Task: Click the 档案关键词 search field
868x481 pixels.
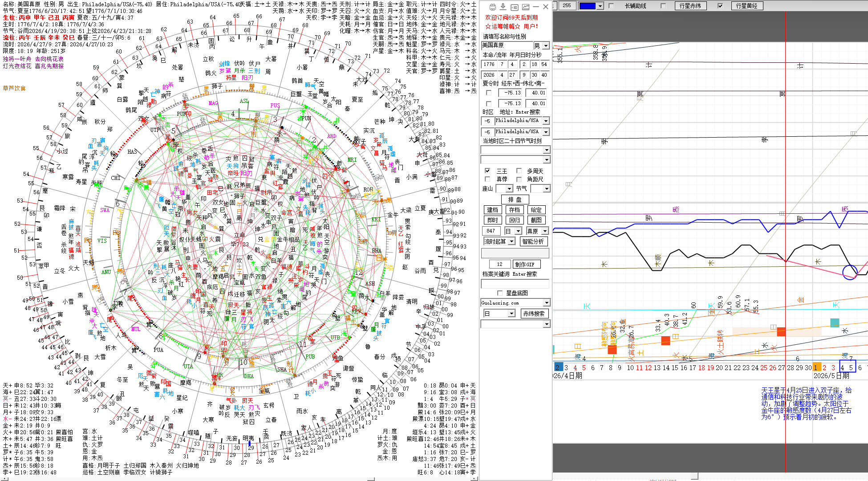Action: coord(515,284)
